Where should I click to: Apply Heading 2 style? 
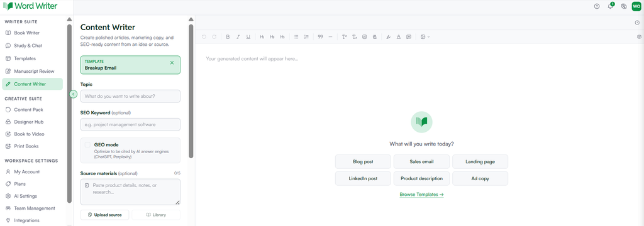(x=272, y=37)
